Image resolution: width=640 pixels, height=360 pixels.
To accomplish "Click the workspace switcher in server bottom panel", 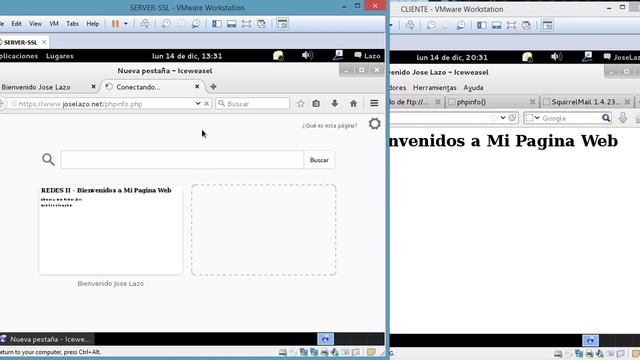I will pos(325,339).
